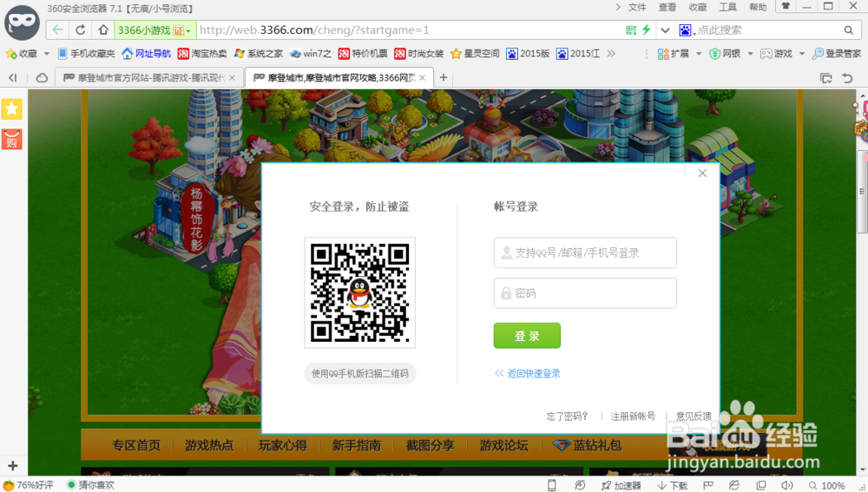
Task: Go to the browser home page icon
Action: pyautogui.click(x=103, y=30)
